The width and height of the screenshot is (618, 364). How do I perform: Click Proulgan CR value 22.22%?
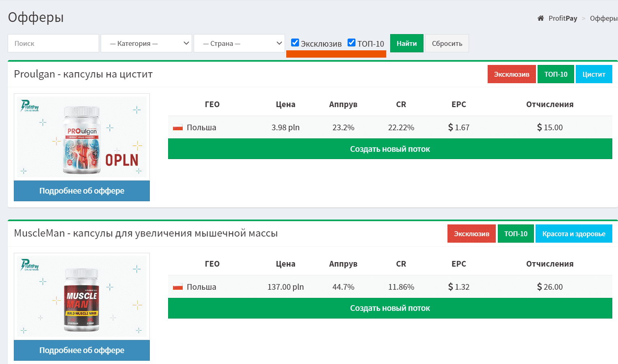point(401,127)
